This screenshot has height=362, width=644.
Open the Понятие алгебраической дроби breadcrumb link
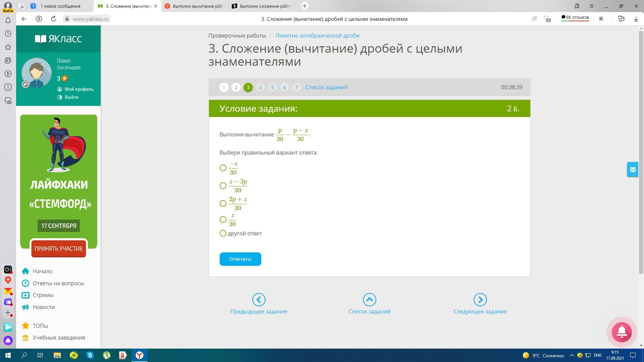317,36
